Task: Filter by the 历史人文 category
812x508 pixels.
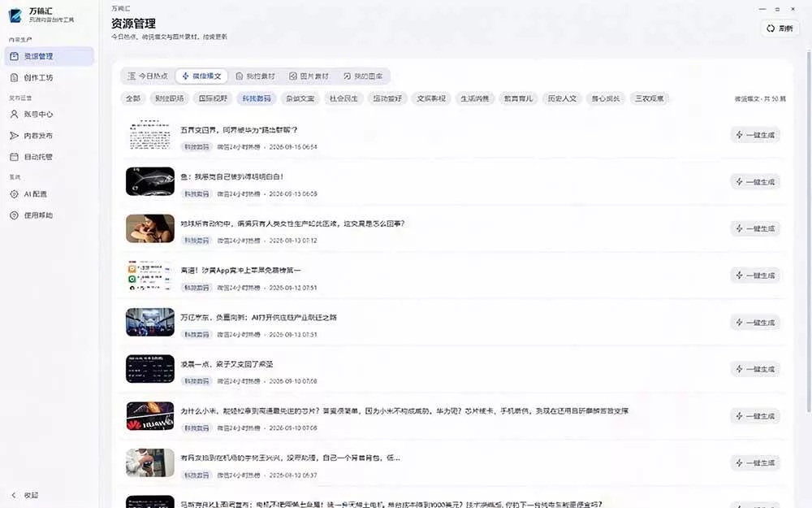Action: [562, 98]
